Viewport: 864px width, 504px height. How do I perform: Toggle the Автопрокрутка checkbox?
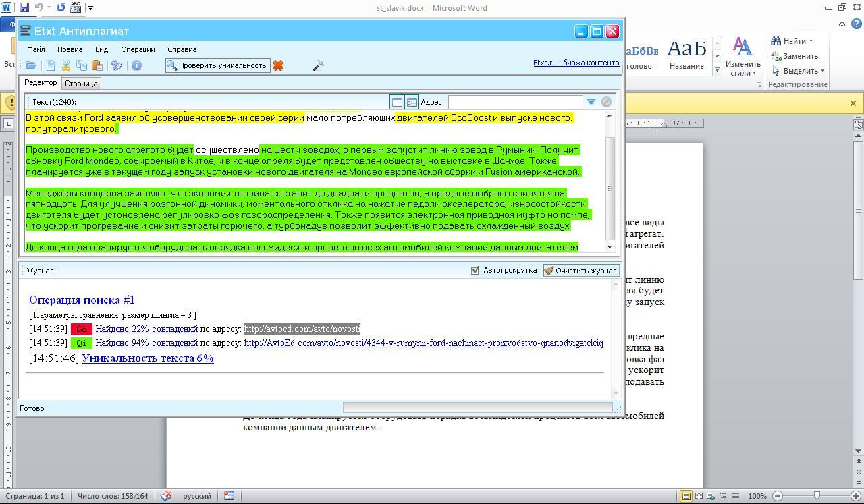[x=475, y=270]
